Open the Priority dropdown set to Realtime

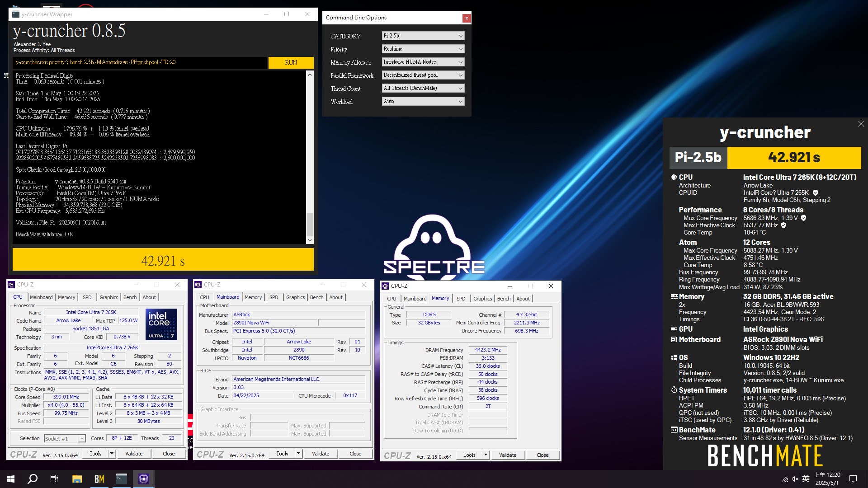[423, 49]
